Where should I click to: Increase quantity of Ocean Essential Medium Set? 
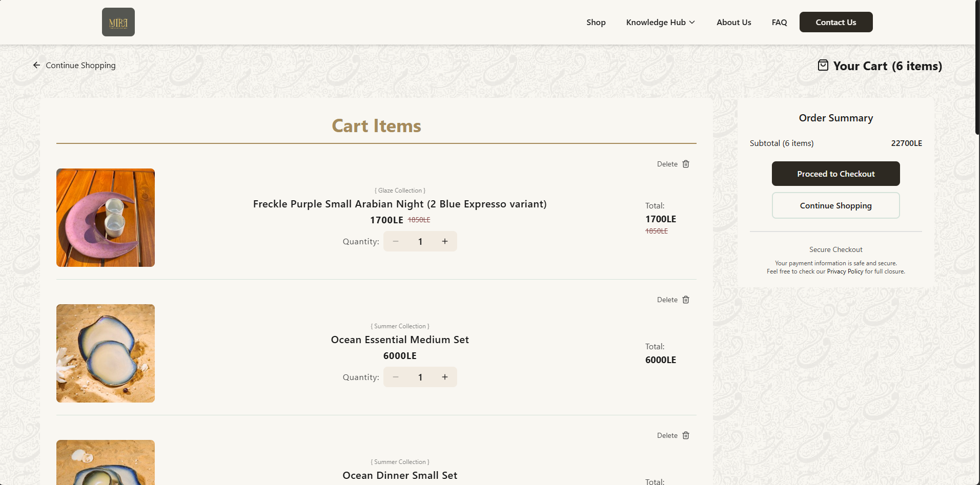tap(445, 377)
